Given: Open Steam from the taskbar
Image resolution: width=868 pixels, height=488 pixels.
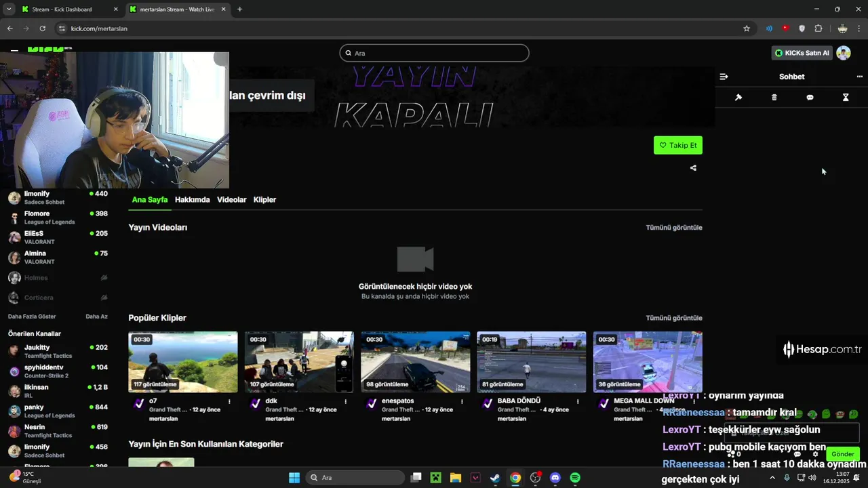Looking at the screenshot, I should click(x=496, y=478).
